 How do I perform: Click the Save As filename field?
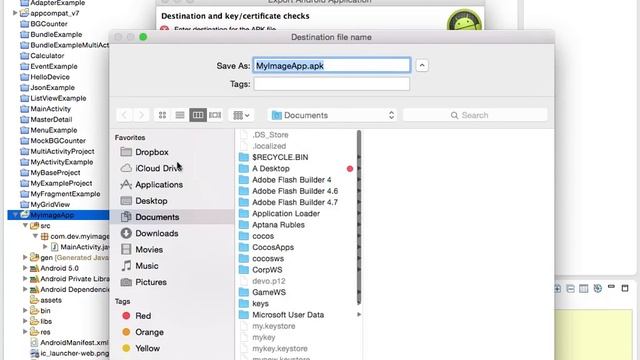click(331, 65)
